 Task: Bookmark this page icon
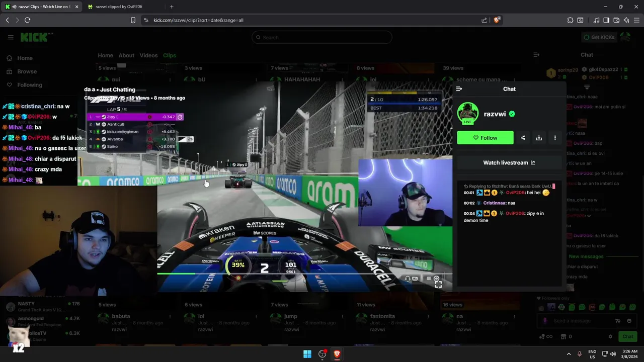(x=133, y=20)
